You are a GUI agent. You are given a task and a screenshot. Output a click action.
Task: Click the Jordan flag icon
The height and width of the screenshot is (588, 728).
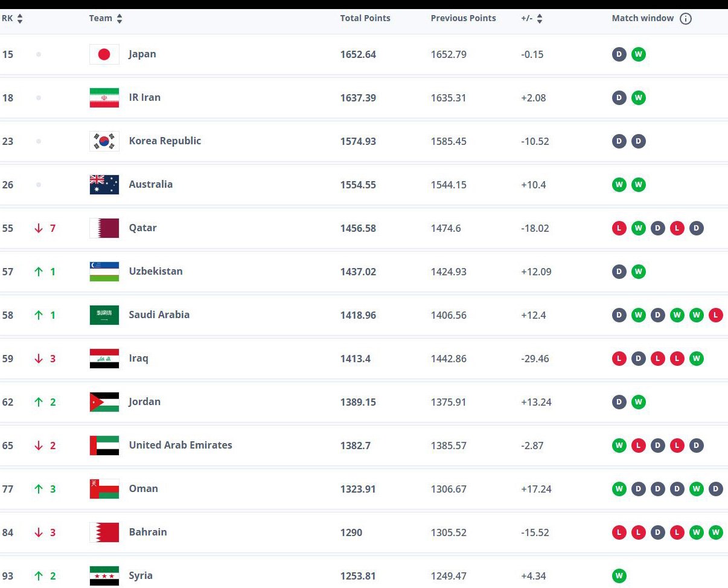tap(104, 402)
